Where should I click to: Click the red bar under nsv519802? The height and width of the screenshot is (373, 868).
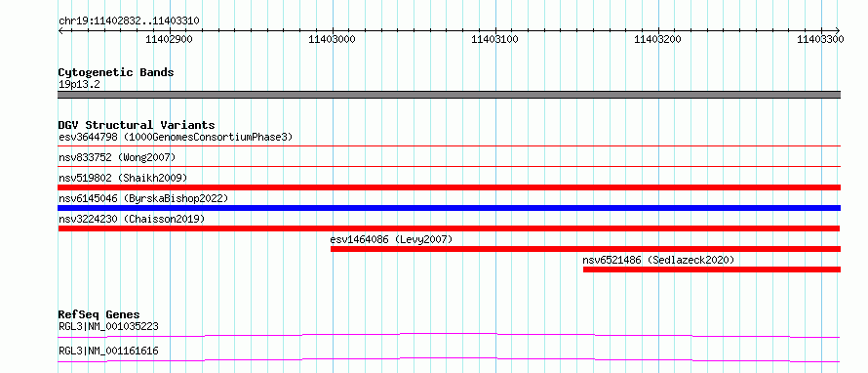tap(449, 187)
